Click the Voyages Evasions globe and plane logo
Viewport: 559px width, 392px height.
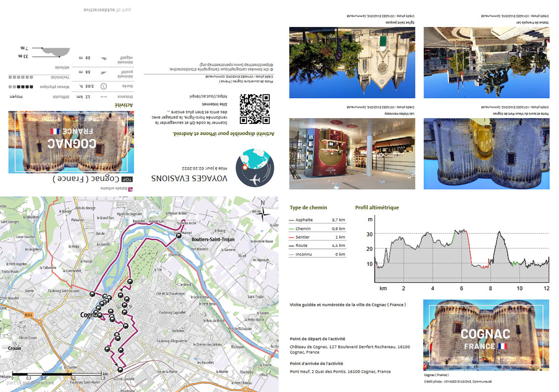tap(255, 168)
